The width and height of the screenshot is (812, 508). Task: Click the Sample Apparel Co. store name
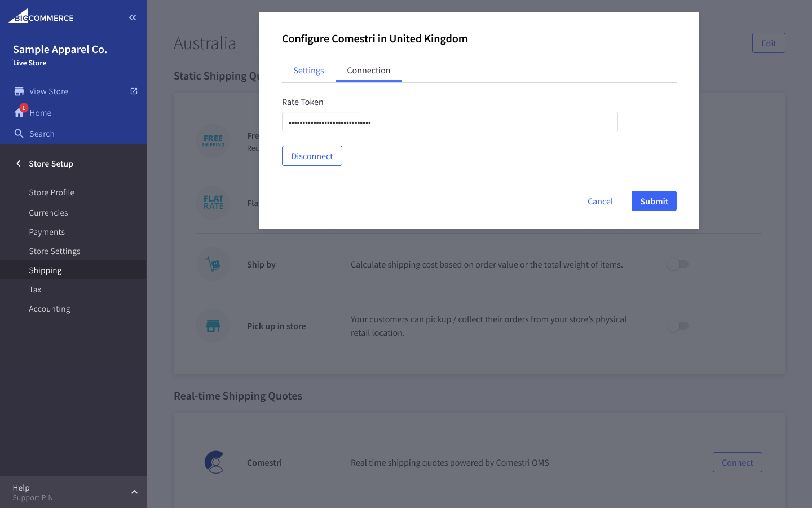pos(60,49)
